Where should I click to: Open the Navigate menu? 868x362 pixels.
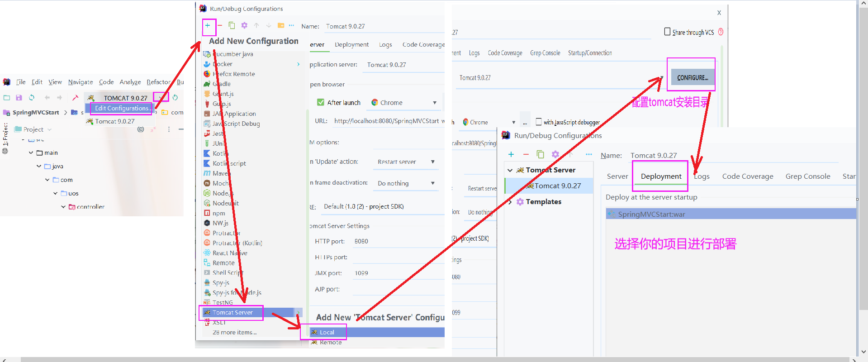point(81,82)
